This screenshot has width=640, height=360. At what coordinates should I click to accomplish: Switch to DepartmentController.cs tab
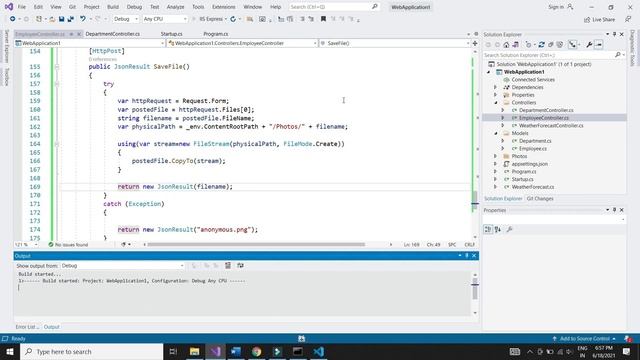point(113,34)
